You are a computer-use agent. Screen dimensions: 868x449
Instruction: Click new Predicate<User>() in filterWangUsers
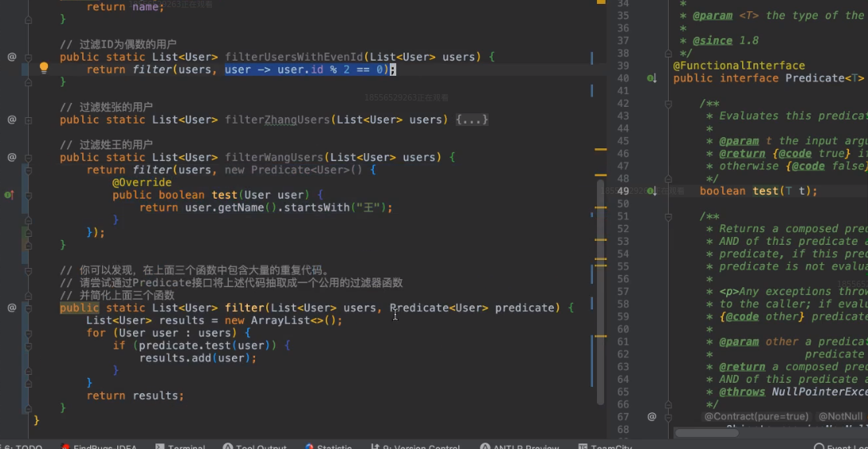[293, 170]
